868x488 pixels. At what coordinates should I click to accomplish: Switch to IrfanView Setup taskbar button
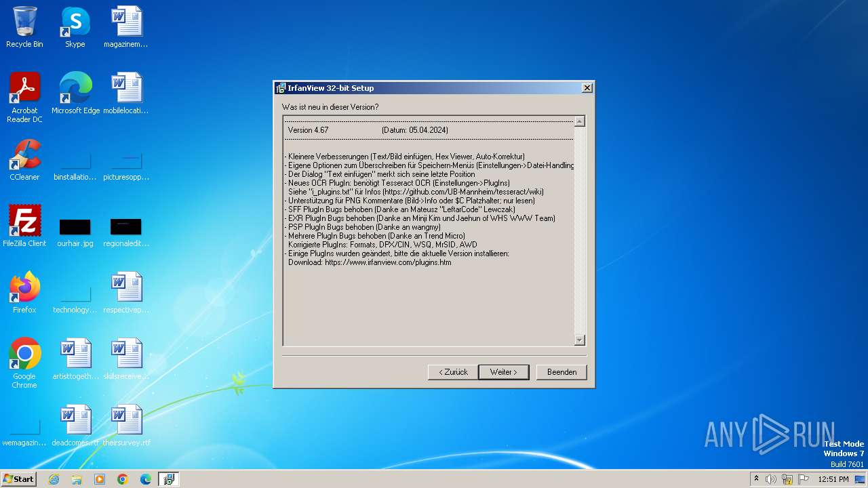pyautogui.click(x=169, y=479)
